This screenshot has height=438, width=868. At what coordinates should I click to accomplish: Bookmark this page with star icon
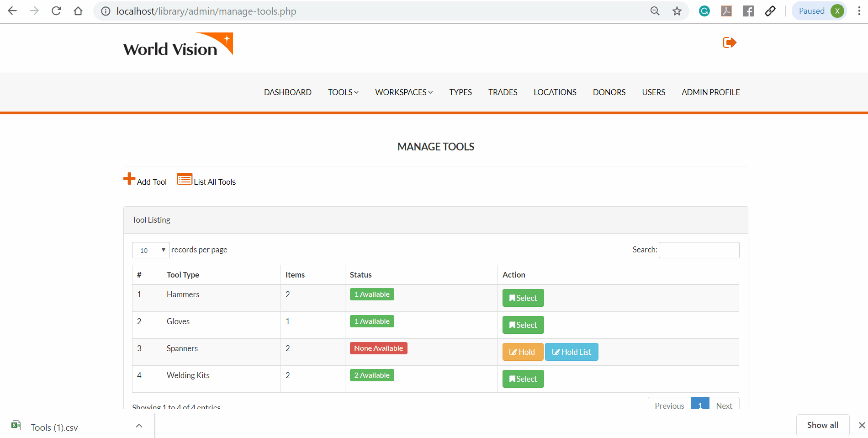[677, 11]
